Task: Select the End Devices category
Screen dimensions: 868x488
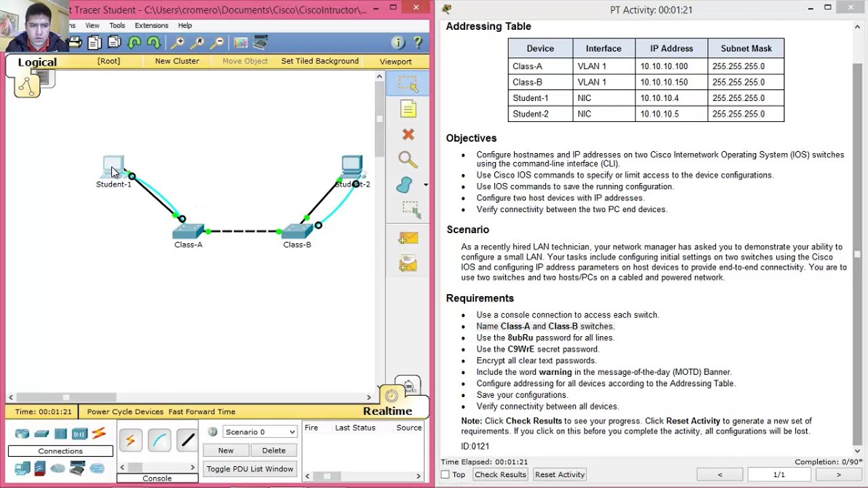Action: pos(22,468)
